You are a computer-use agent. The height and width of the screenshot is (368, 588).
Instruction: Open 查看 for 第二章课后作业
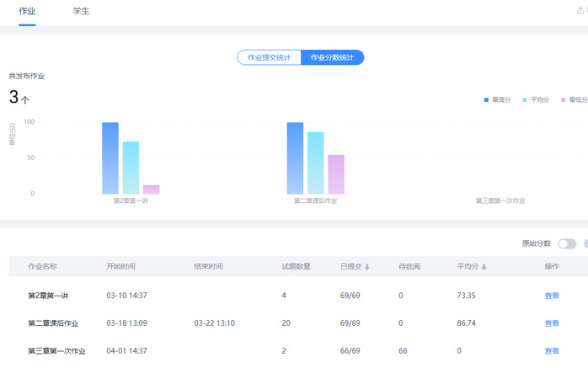(x=552, y=323)
